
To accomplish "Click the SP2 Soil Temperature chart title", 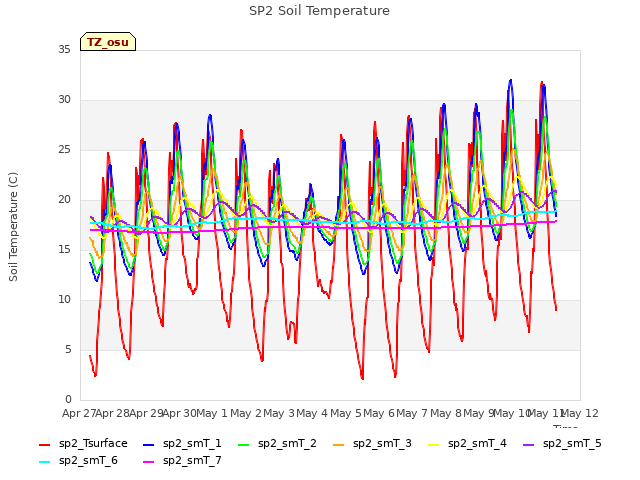I will [x=319, y=11].
